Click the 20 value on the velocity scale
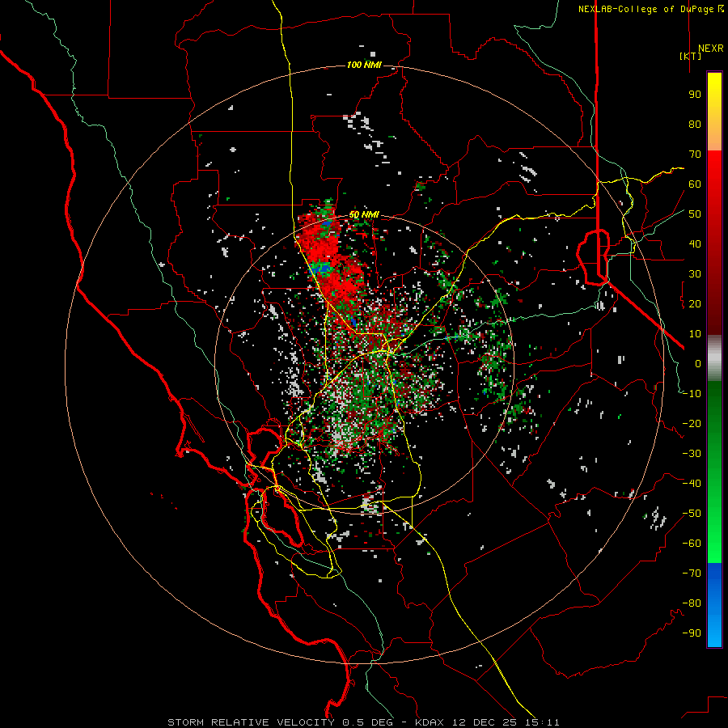728x728 pixels. coord(695,303)
